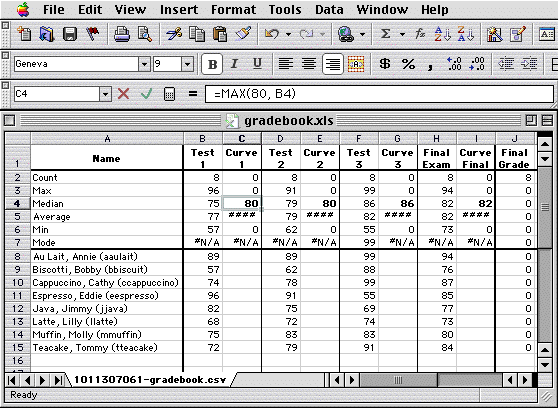Click the Save floppy disk icon
The image size is (558, 408).
tap(70, 35)
